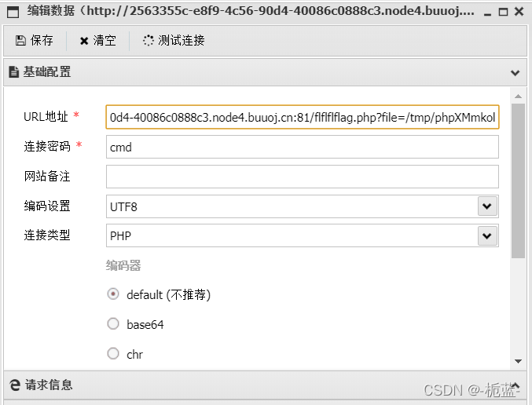Focus the URL地址 input field

click(x=303, y=117)
